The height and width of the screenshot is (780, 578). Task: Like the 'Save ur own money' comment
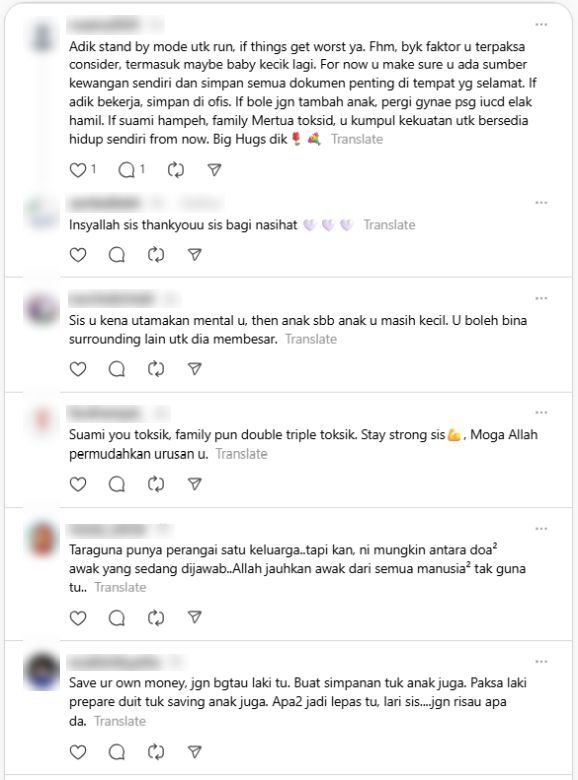click(x=78, y=752)
